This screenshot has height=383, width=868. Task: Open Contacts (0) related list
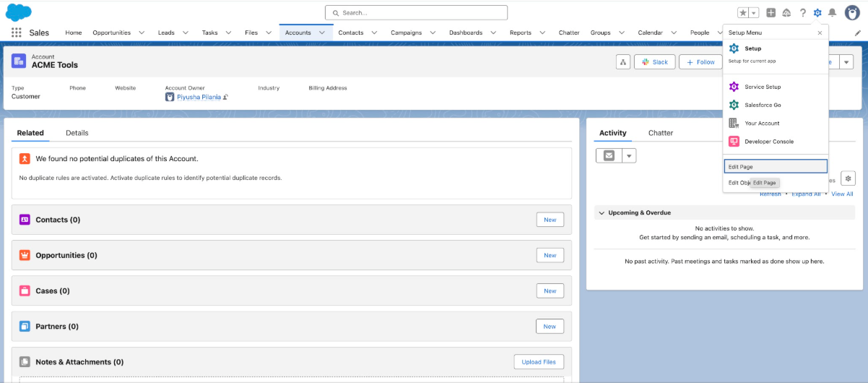[58, 220]
